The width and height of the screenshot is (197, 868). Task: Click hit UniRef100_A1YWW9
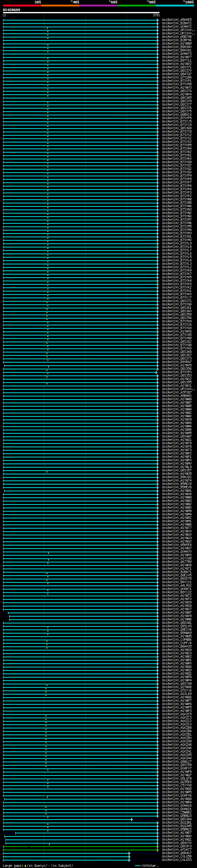click(x=177, y=399)
